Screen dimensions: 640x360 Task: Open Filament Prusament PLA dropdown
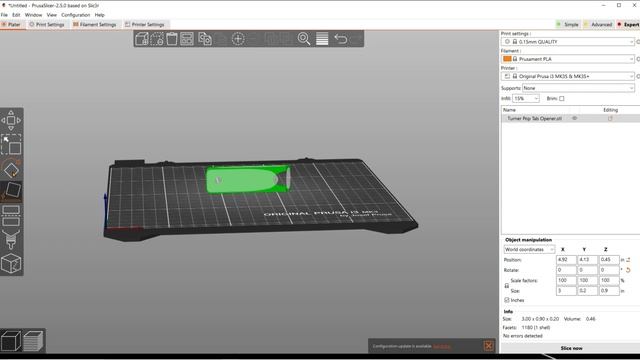[568, 59]
